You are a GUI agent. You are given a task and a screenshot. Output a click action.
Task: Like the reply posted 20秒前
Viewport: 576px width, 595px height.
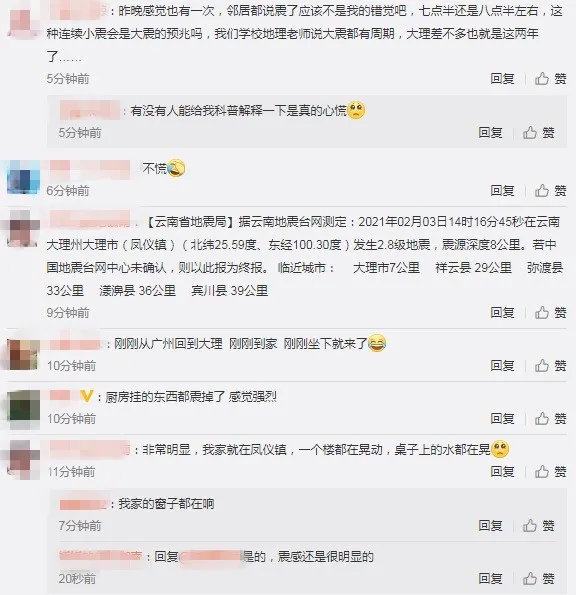tap(538, 578)
